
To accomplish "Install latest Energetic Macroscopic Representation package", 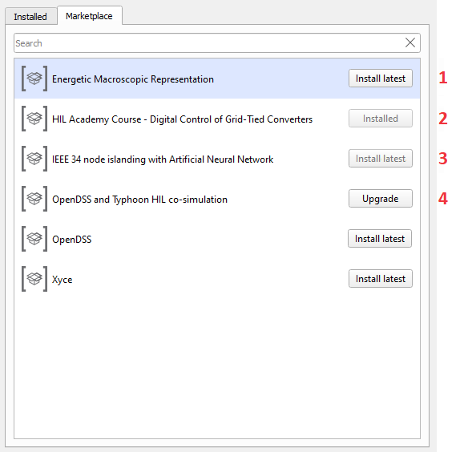I will (x=381, y=79).
